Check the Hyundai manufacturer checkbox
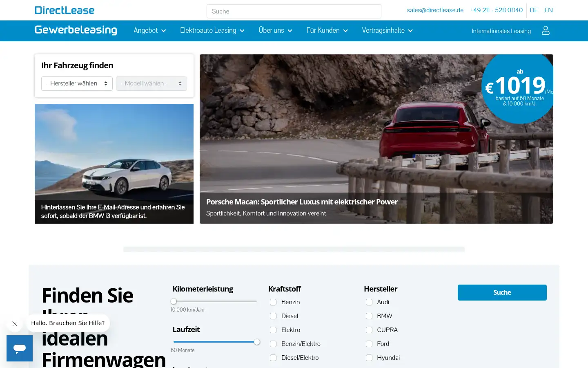The image size is (588, 368). (369, 358)
